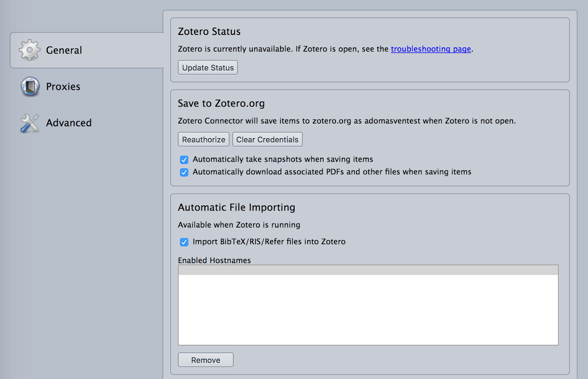The width and height of the screenshot is (588, 379).
Task: Click the Proxies door icon
Action: click(x=30, y=86)
